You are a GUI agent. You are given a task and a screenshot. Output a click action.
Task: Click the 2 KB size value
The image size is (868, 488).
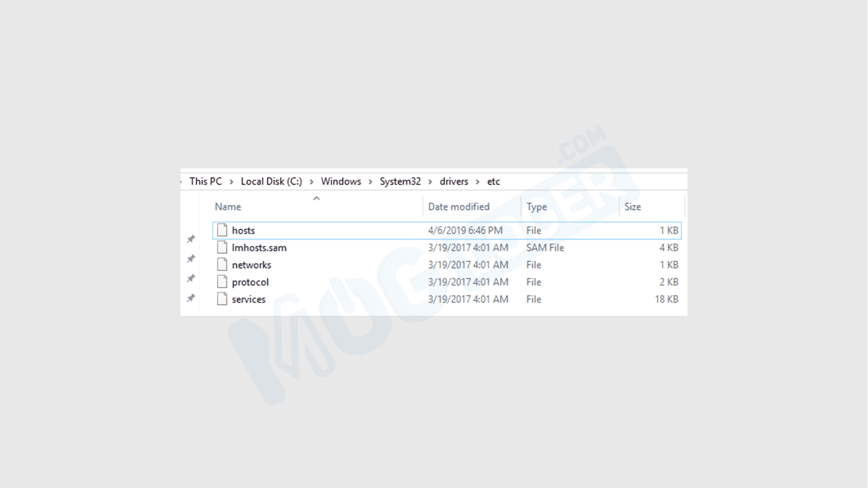(x=669, y=281)
